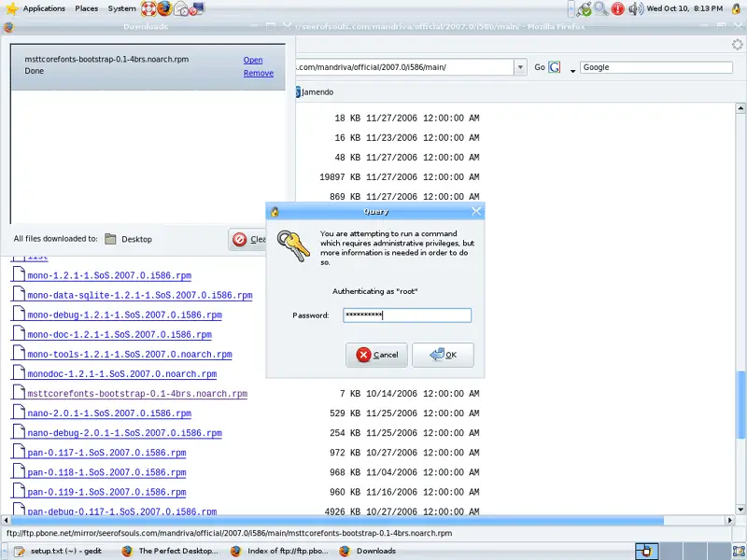Screen dimensions: 747x560
Task: Click the clock showing Wed Oct 10
Action: pos(684,8)
